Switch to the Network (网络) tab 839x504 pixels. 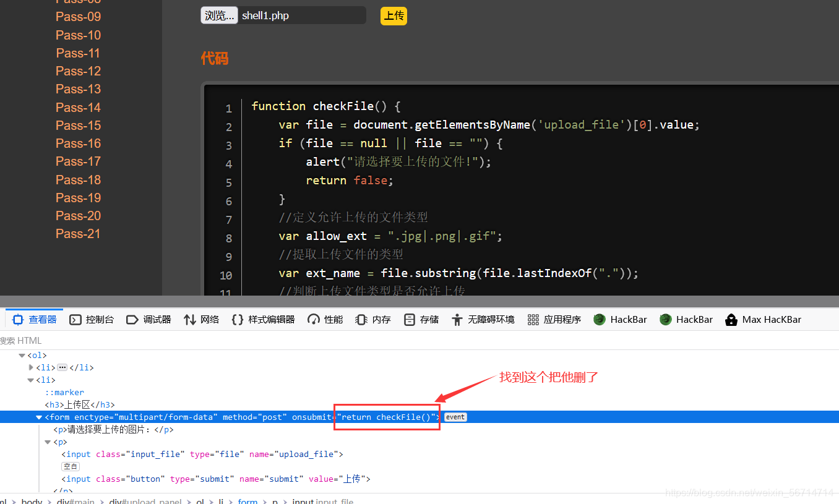[202, 320]
